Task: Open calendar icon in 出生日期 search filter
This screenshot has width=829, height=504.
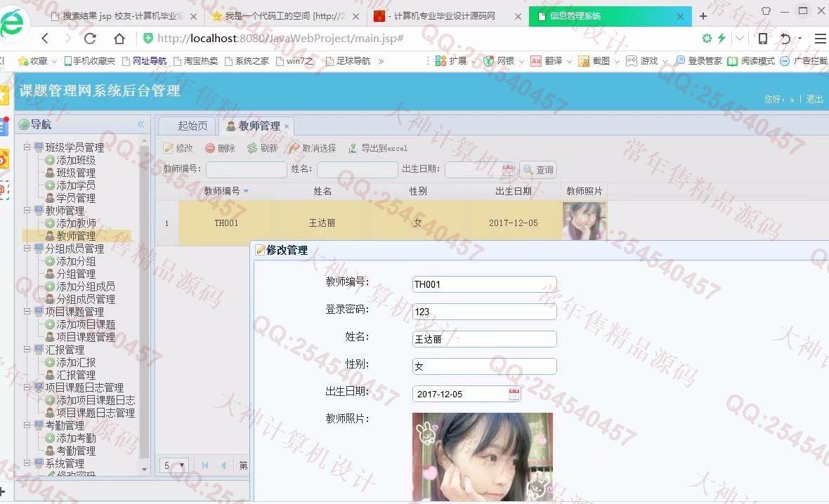Action: (x=507, y=170)
